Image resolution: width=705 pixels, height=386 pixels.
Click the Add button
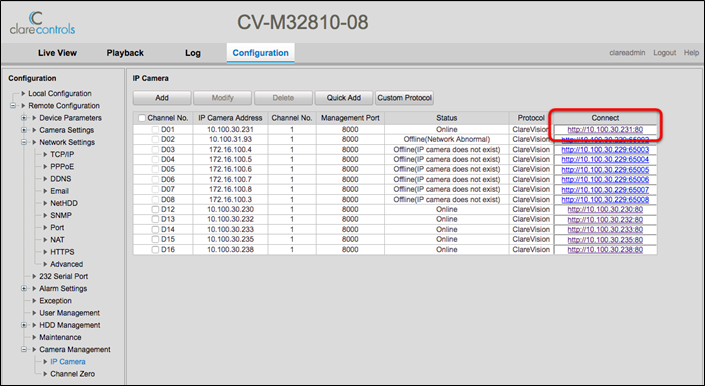162,98
